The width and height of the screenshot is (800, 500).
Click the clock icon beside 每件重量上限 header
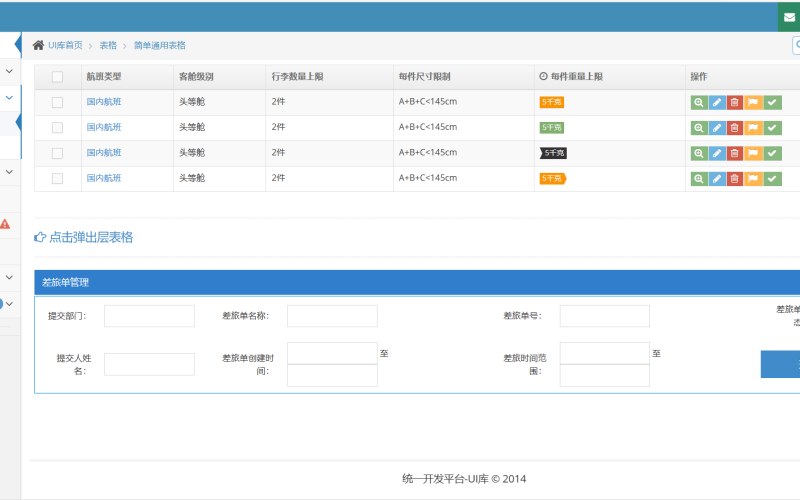(x=543, y=76)
